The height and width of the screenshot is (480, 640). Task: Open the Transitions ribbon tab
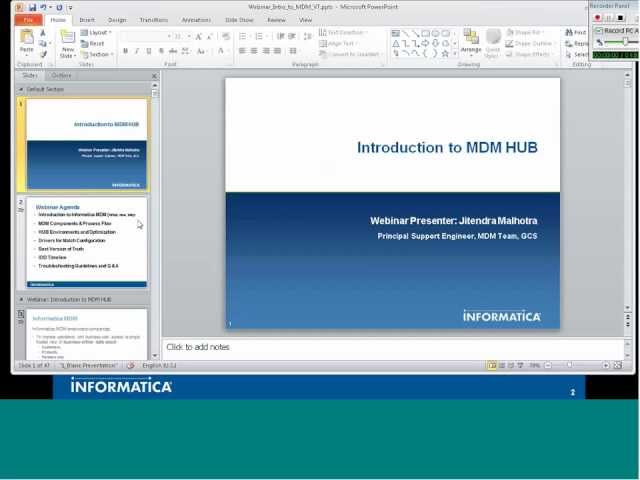tap(153, 20)
